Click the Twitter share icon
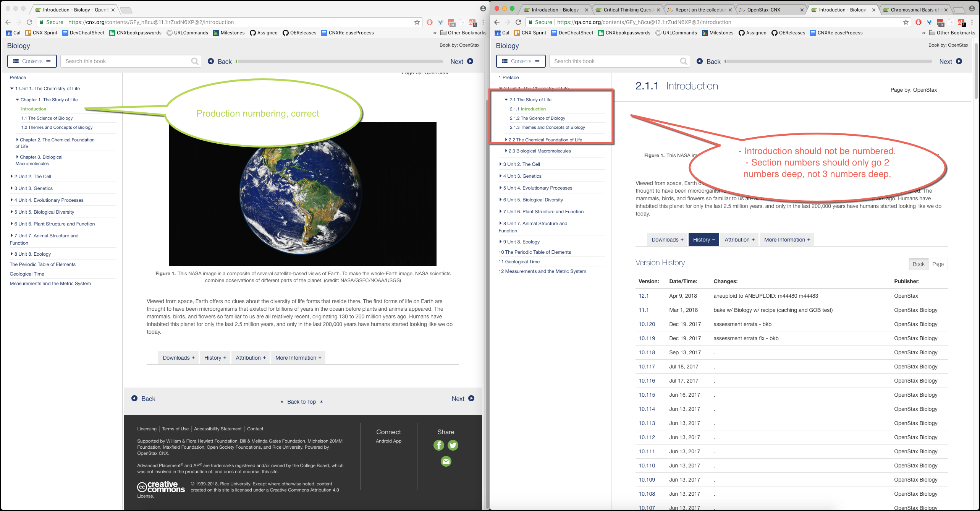Screen dimensions: 980x511 tap(453, 445)
